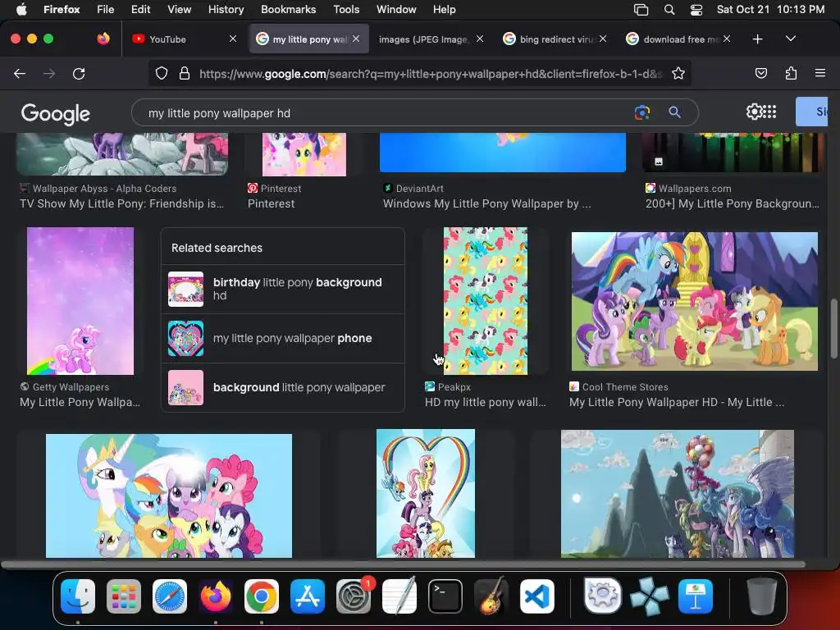Screen dimensions: 840x630
Task: Open Wallpapers.com 200+ My Little Pony link
Action: [x=732, y=203]
